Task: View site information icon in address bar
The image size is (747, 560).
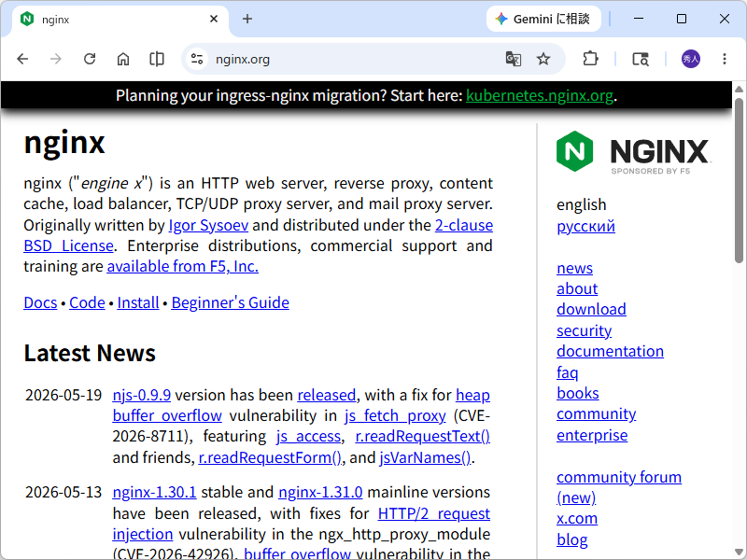Action: coord(197,59)
